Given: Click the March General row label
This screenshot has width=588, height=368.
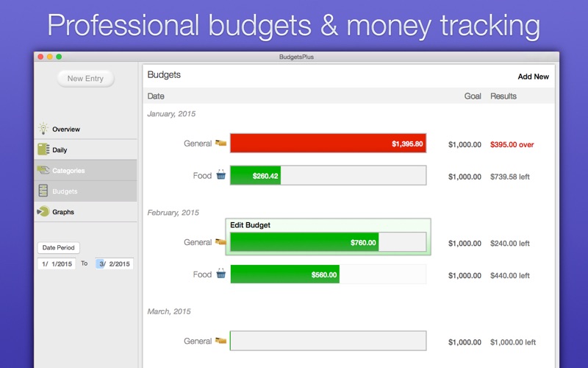Looking at the screenshot, I should click(198, 341).
